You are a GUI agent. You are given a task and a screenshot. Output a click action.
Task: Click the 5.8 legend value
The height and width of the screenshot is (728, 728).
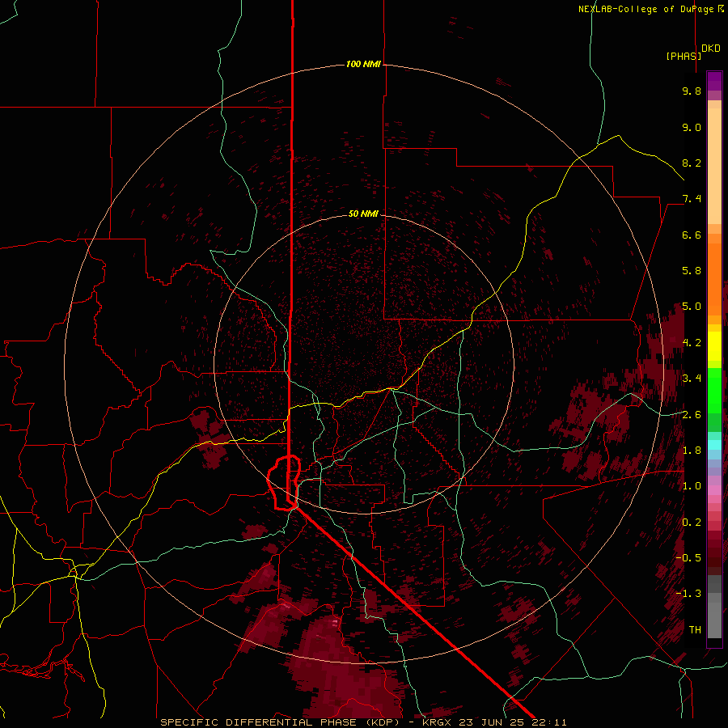click(692, 271)
